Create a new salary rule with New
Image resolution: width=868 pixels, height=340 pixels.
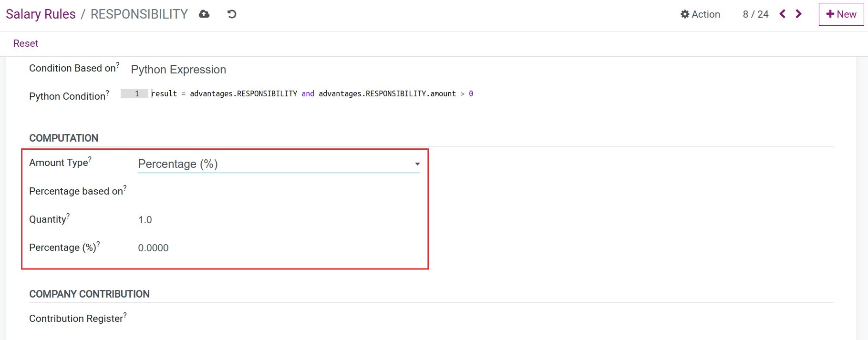841,14
